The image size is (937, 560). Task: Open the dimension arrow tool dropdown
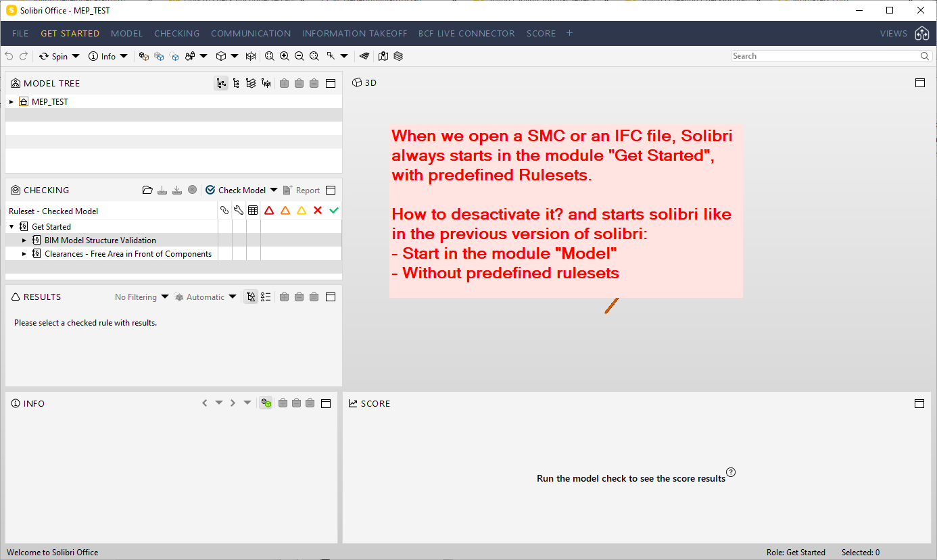click(344, 57)
